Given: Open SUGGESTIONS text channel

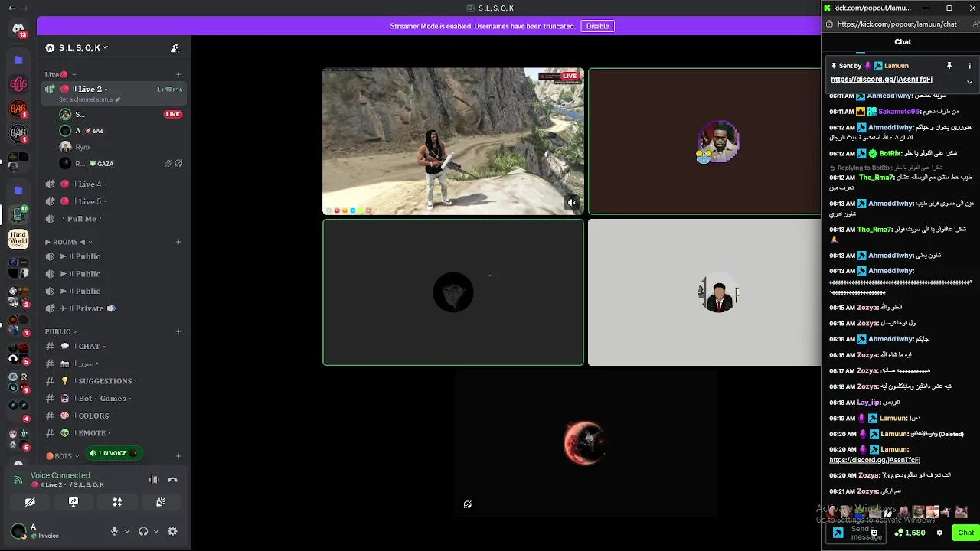Looking at the screenshot, I should [113, 381].
